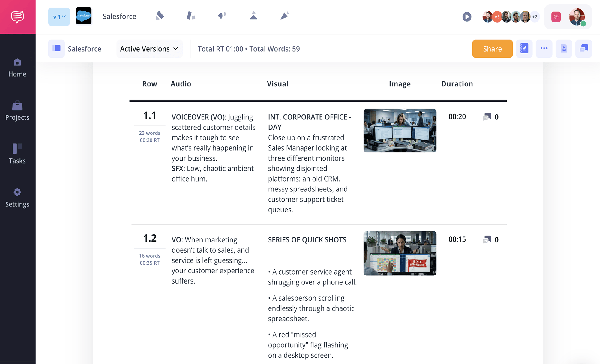The height and width of the screenshot is (364, 600).
Task: Click the Row column header
Action: tap(150, 84)
